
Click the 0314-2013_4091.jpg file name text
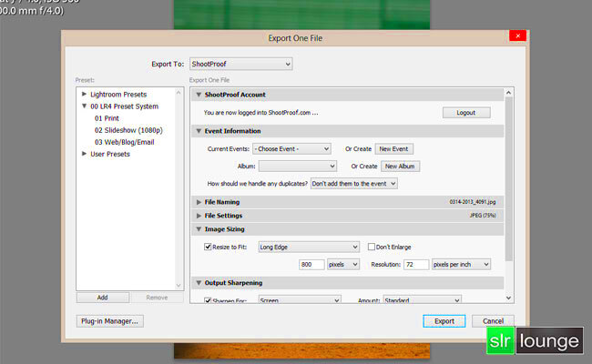click(473, 202)
